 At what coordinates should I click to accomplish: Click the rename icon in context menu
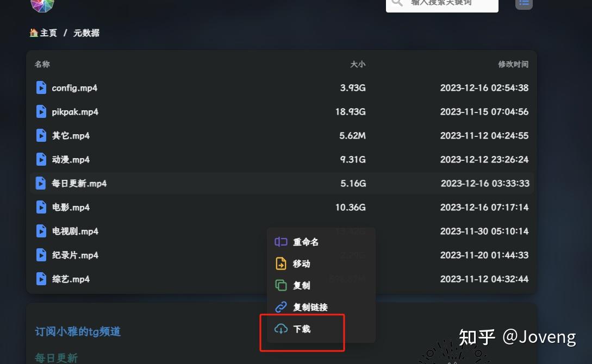281,242
